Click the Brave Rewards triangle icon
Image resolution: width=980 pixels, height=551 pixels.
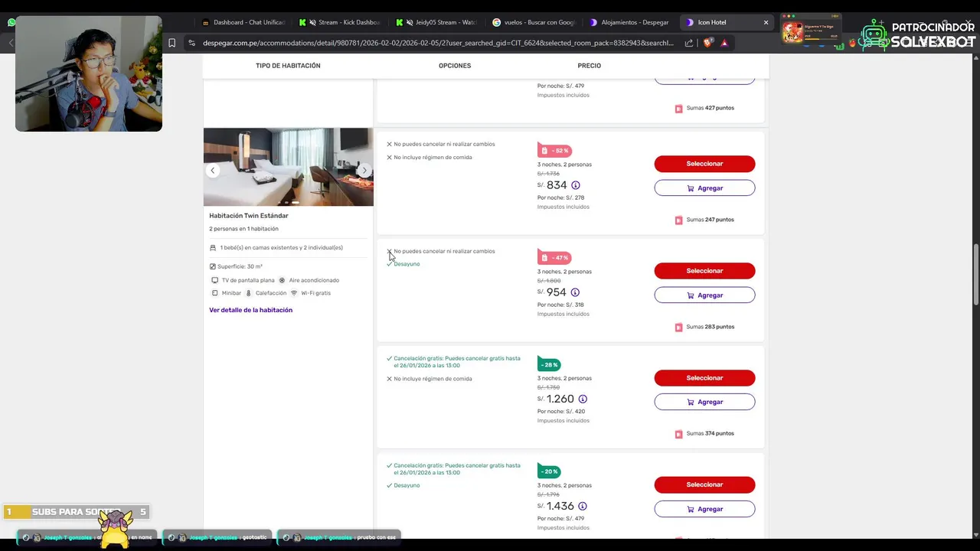(x=724, y=43)
